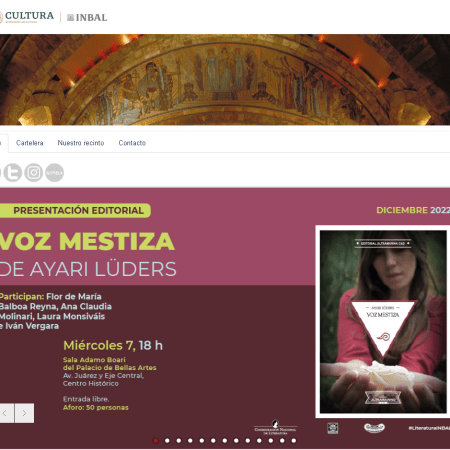
Task: Open the Contacto tab
Action: (132, 143)
